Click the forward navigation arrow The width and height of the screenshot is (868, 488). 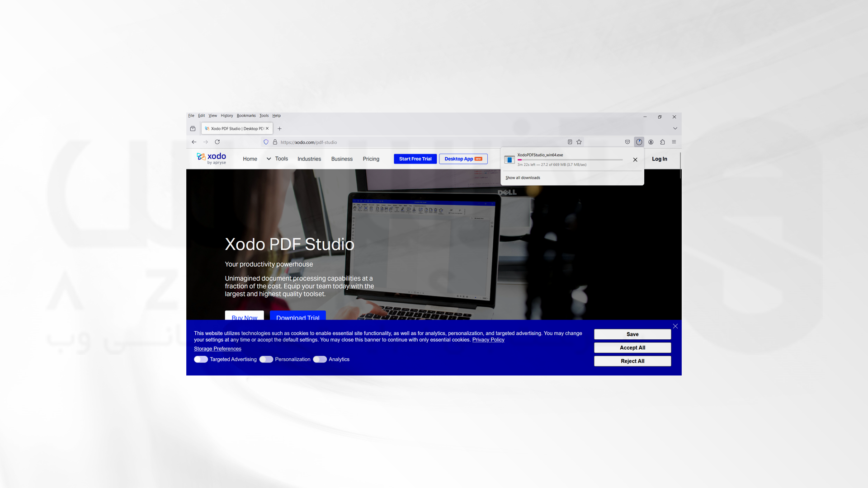[x=206, y=142]
